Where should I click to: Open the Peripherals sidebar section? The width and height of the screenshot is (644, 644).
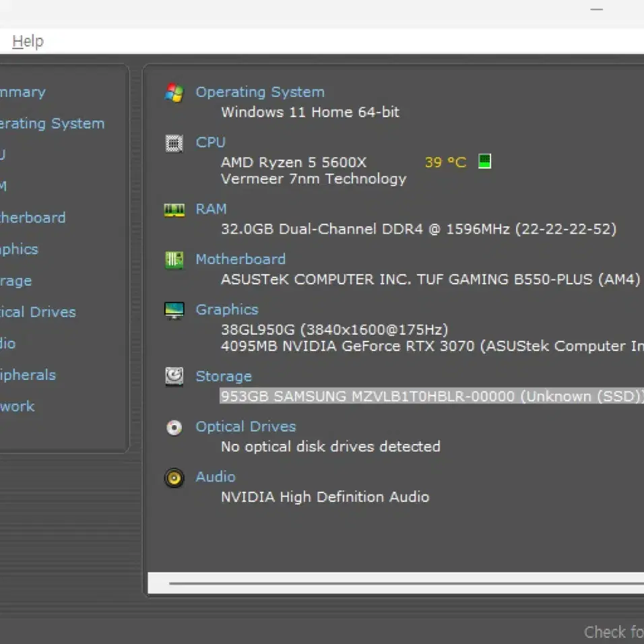point(28,375)
